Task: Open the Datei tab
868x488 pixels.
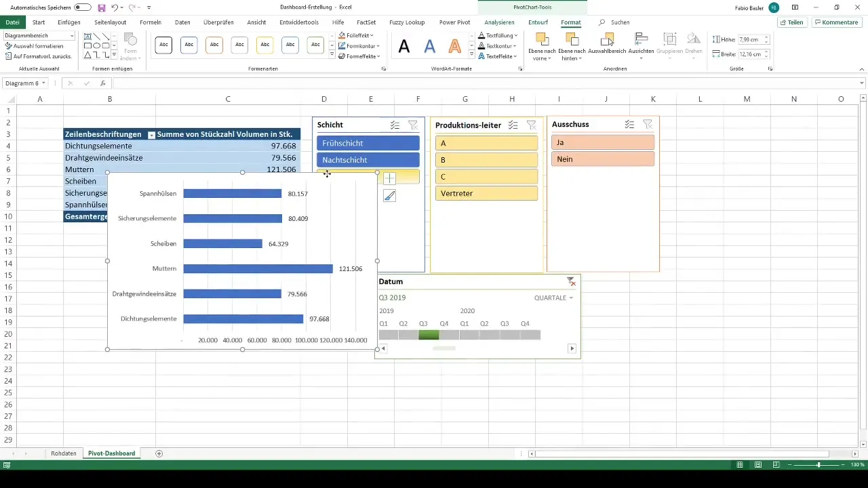Action: (12, 22)
